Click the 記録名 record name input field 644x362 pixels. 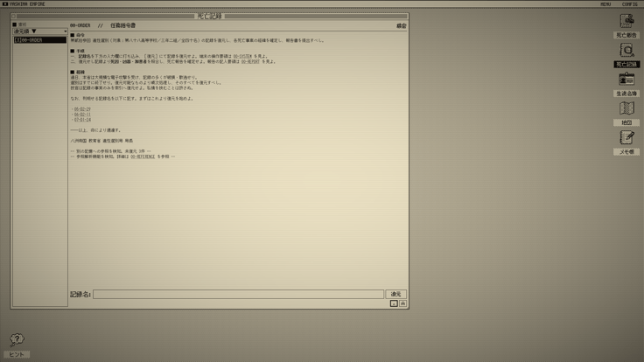click(238, 295)
